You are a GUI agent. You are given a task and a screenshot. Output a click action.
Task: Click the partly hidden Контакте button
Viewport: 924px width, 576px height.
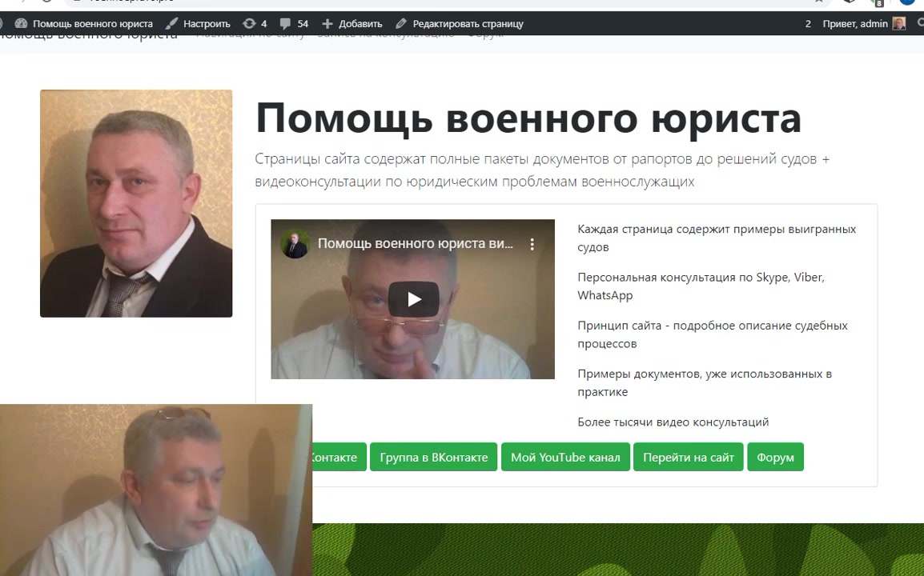(339, 457)
